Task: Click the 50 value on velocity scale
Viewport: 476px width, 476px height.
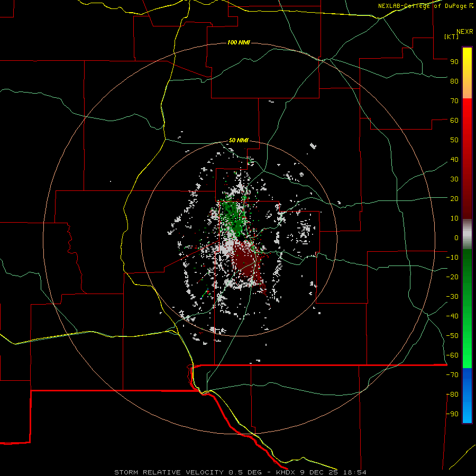Action: coord(454,140)
